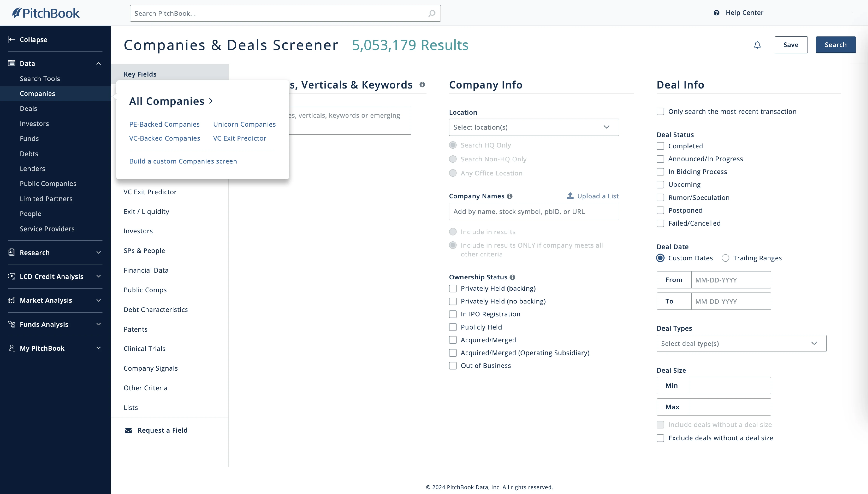This screenshot has width=868, height=494.
Task: Click the blue Search button
Action: pyautogui.click(x=835, y=45)
